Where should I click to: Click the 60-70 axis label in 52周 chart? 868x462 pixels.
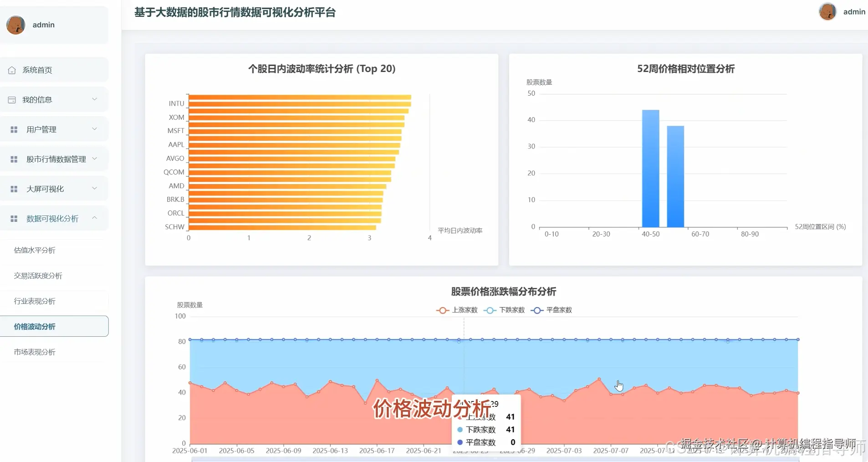[x=700, y=234]
